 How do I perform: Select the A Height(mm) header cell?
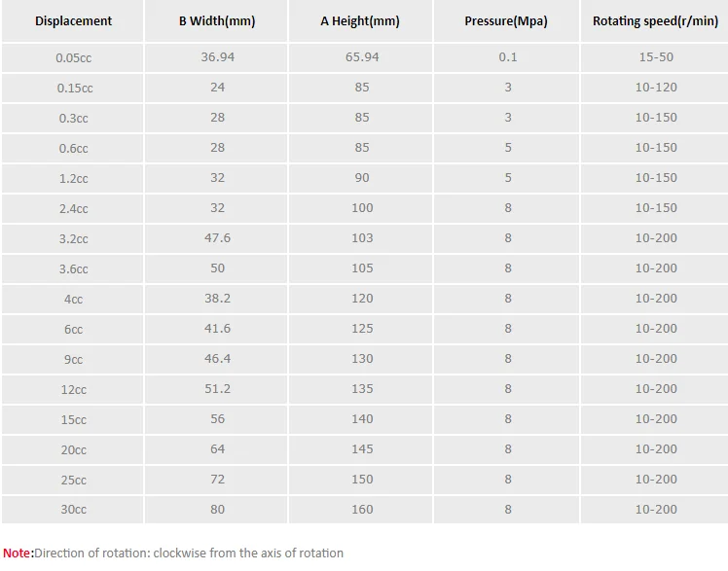(360, 20)
